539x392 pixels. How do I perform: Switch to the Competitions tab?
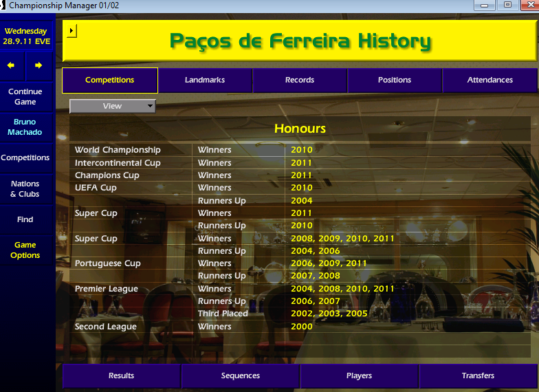click(x=110, y=80)
